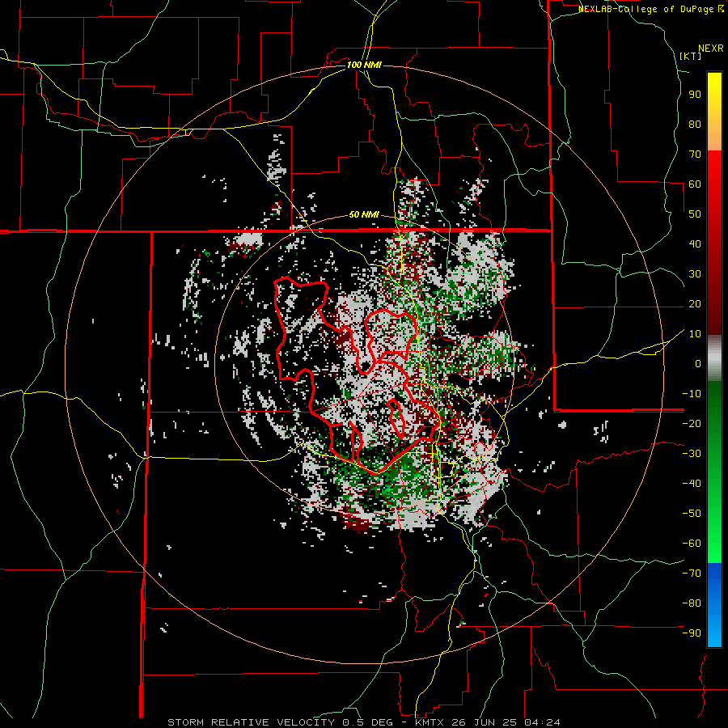The height and width of the screenshot is (728, 728).
Task: Click the "100 NMI" range ring label
Action: click(x=364, y=65)
